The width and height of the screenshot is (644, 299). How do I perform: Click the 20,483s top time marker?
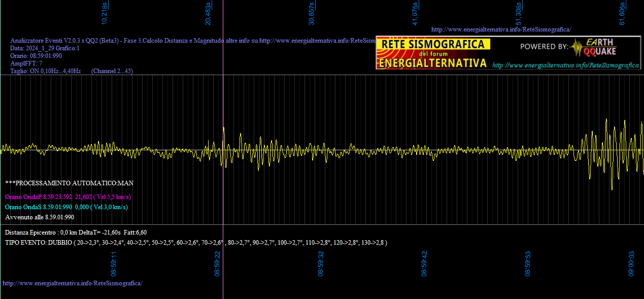point(208,14)
